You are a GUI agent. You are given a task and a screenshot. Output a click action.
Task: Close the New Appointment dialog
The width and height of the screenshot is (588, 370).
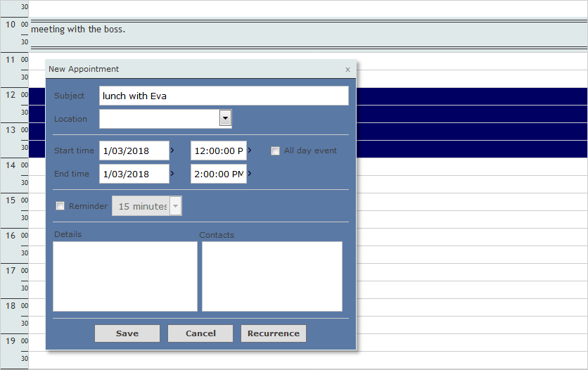coord(347,70)
